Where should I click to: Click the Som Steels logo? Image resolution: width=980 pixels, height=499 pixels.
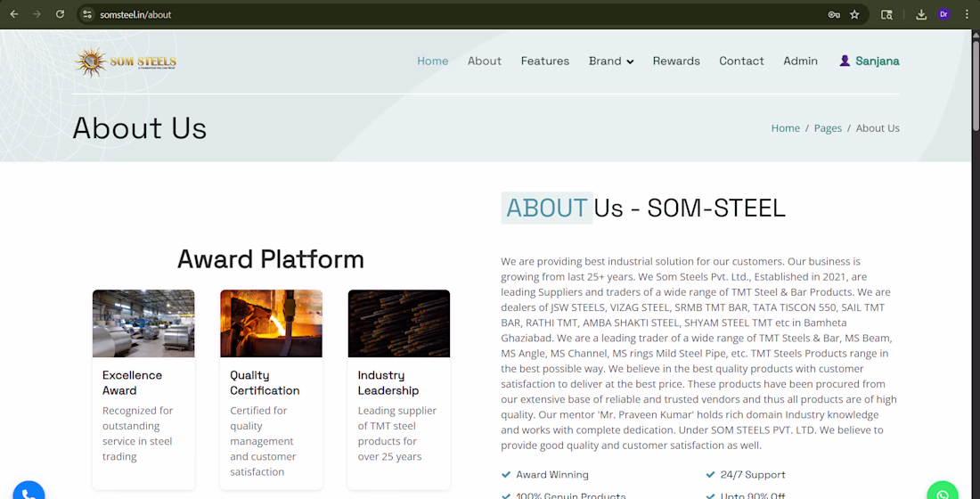click(125, 61)
